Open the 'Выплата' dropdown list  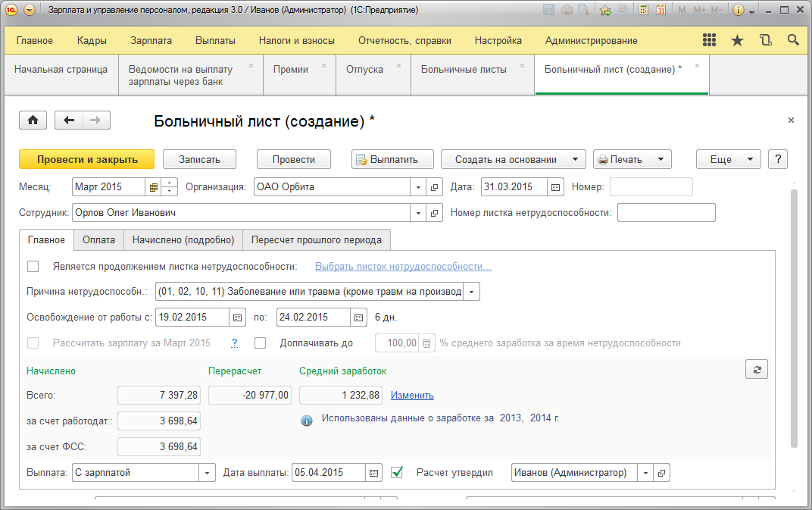point(207,473)
